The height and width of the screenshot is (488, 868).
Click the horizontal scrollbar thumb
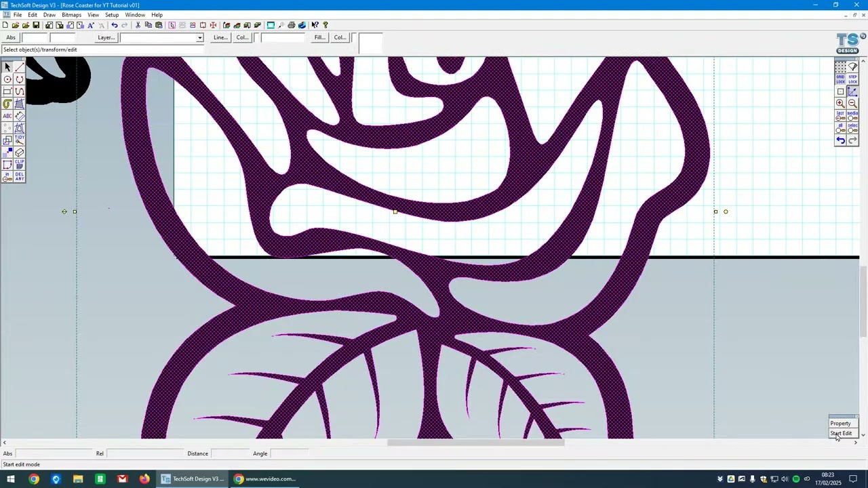[x=475, y=443]
